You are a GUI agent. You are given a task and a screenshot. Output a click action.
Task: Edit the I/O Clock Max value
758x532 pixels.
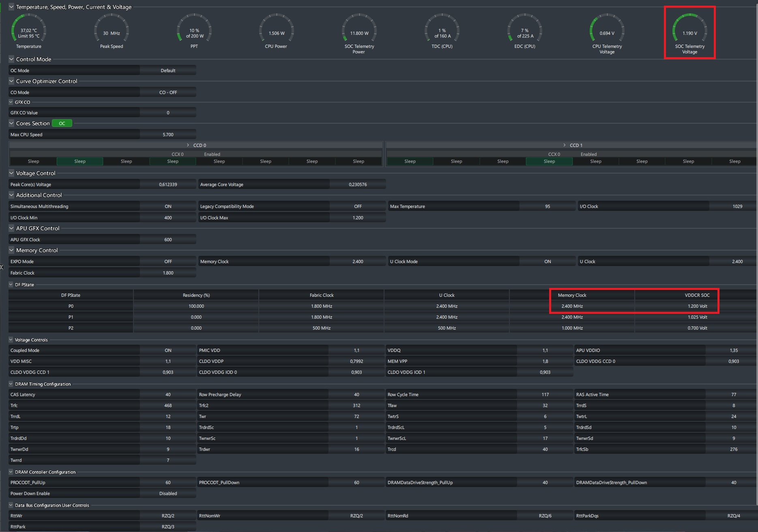click(358, 218)
